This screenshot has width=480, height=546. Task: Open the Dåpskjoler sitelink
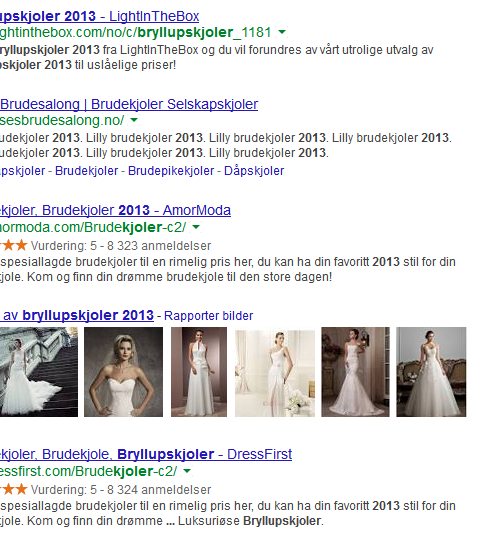254,171
